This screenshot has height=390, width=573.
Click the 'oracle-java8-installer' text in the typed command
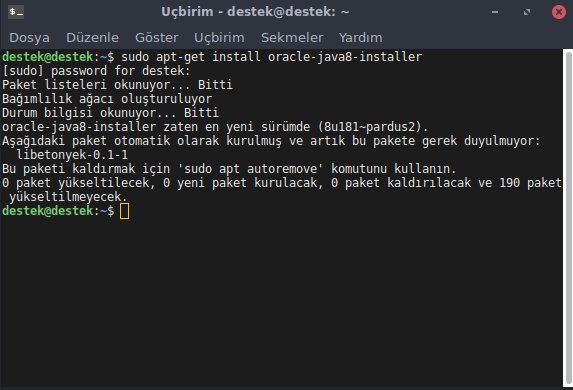coord(345,57)
